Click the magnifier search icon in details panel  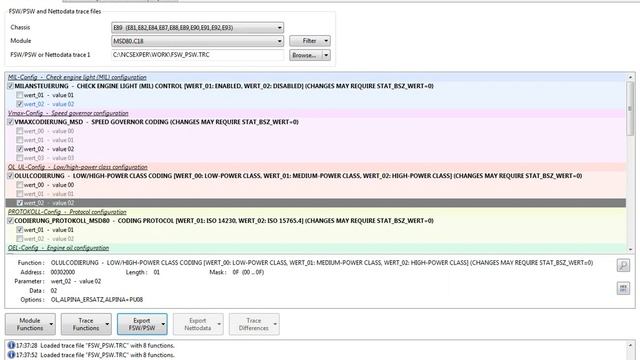(x=623, y=265)
